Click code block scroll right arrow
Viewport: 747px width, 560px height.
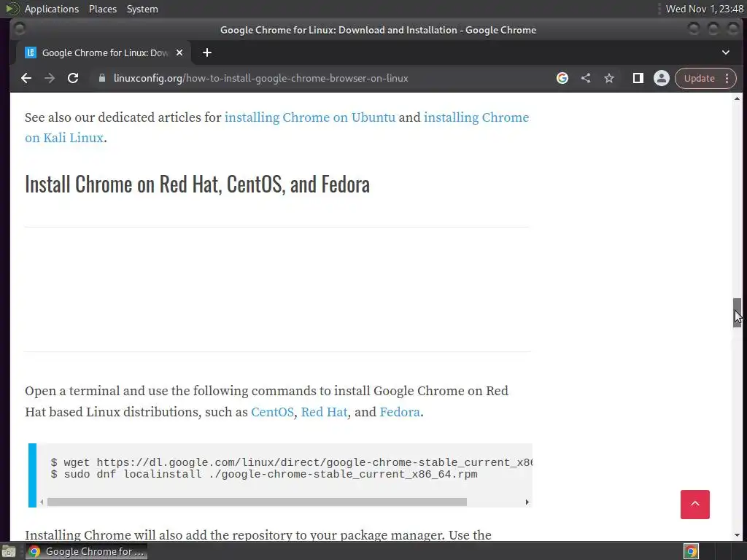click(x=527, y=502)
